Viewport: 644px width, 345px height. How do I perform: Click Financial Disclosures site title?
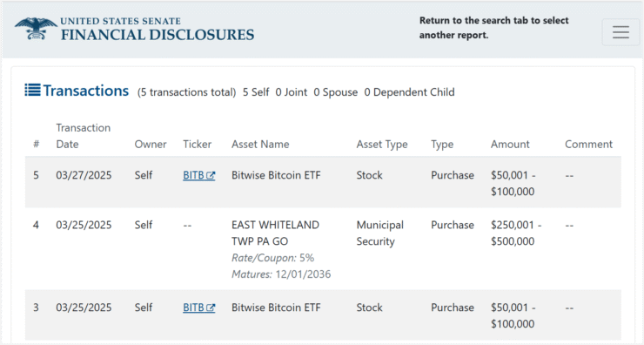(x=158, y=35)
